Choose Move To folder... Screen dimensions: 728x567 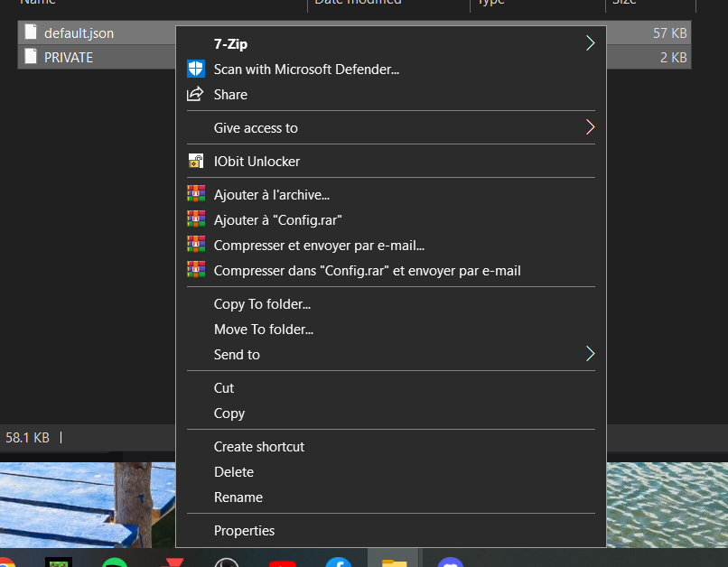point(391,329)
